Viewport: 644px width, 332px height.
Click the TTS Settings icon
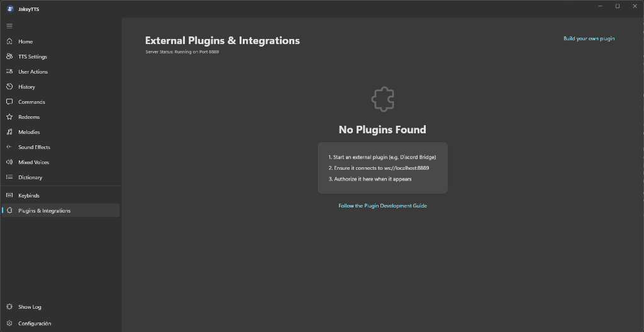tap(9, 57)
